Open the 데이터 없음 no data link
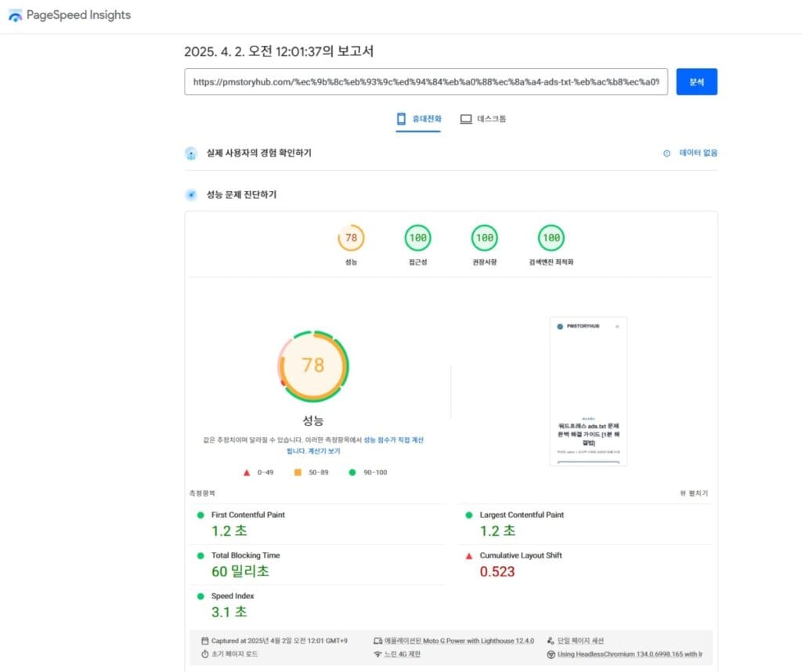 click(698, 154)
